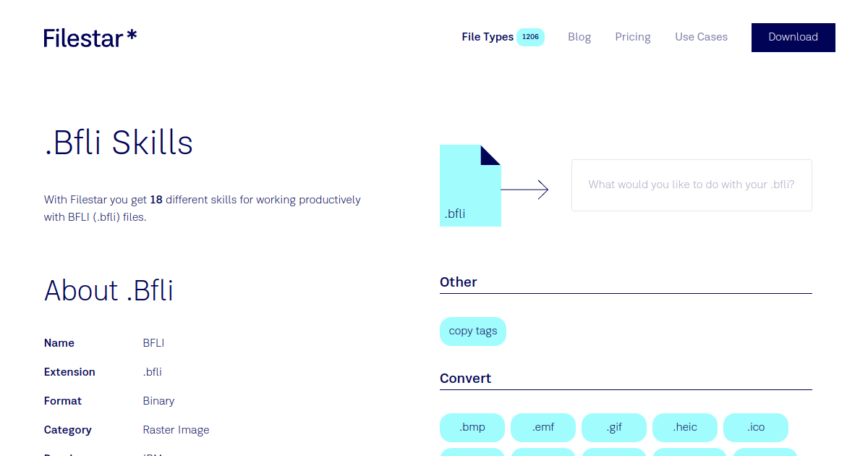Image resolution: width=868 pixels, height=456 pixels.
Task: Click the copy tags skill
Action: click(x=472, y=331)
